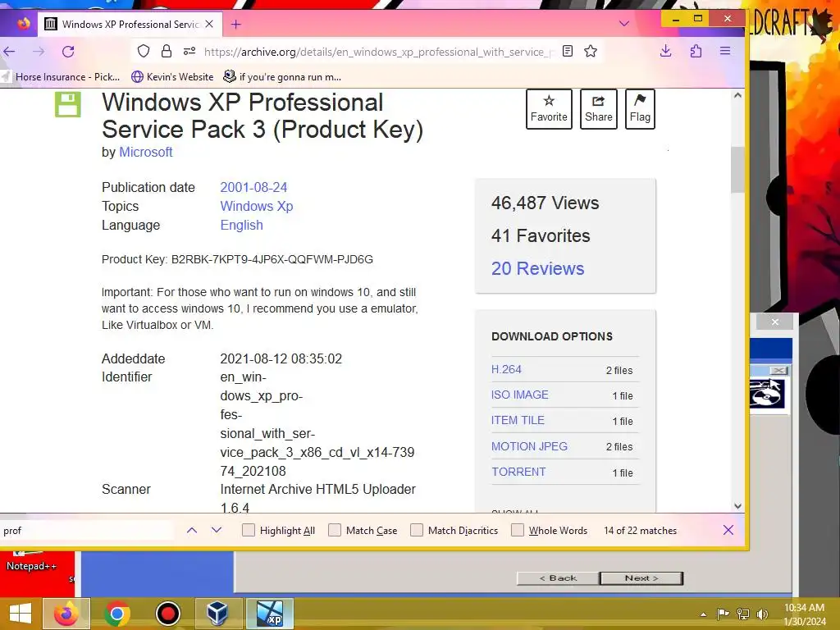Click the vertical scrollbar thumb
The image size is (840, 630).
tap(737, 170)
